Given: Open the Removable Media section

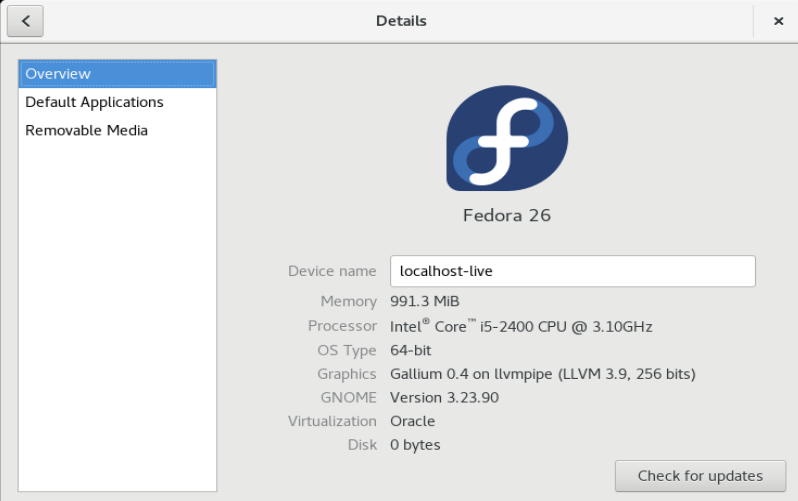Looking at the screenshot, I should click(86, 130).
